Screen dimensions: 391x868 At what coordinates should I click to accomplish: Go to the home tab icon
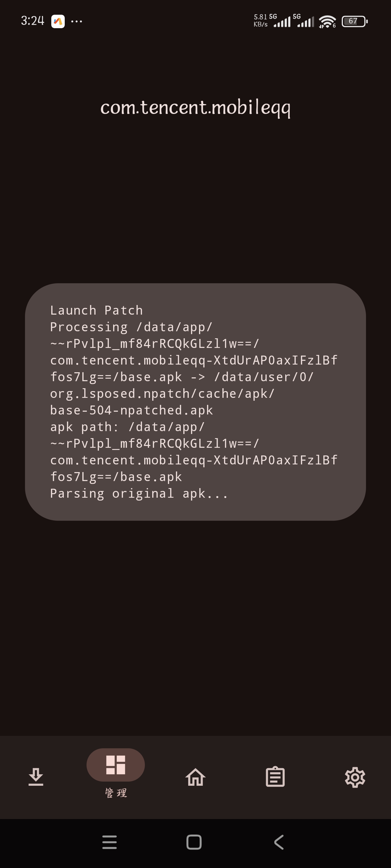coord(195,777)
